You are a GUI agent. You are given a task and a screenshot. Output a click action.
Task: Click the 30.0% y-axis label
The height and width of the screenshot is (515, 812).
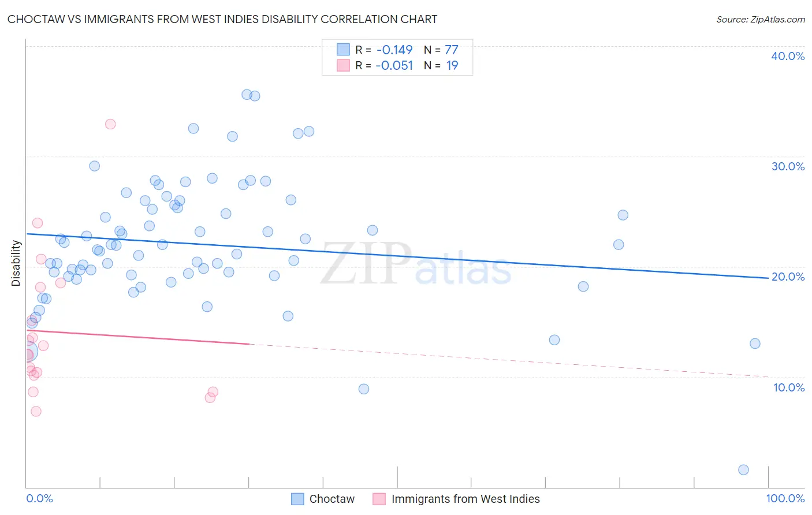788,166
